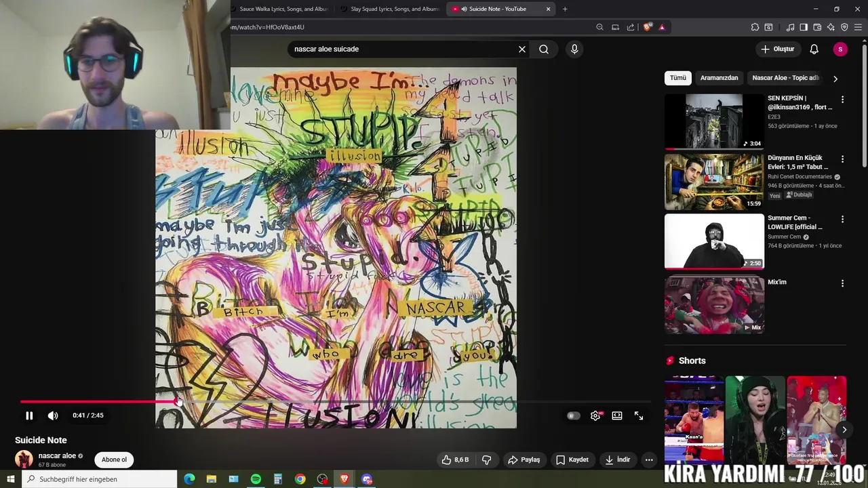
Task: Close the Suicide Note YouTube tab
Action: [548, 9]
